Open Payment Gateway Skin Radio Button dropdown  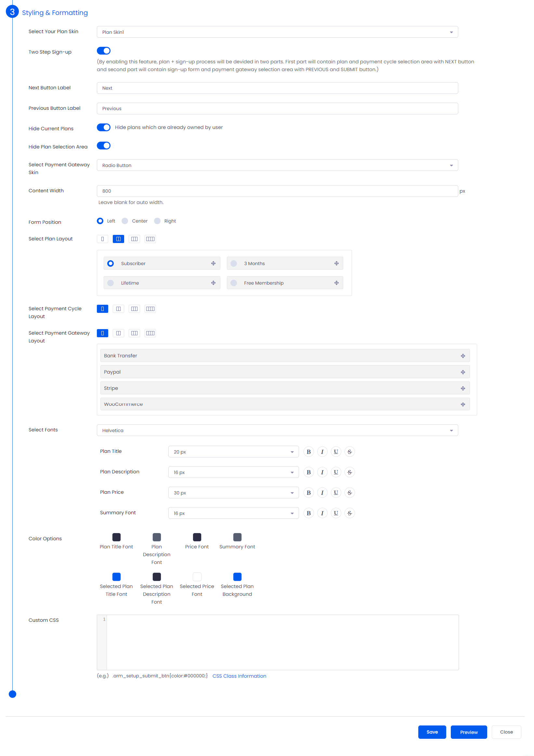[x=277, y=165]
